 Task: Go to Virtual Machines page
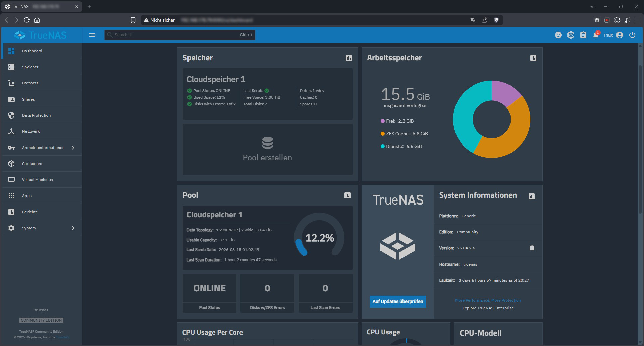click(37, 180)
